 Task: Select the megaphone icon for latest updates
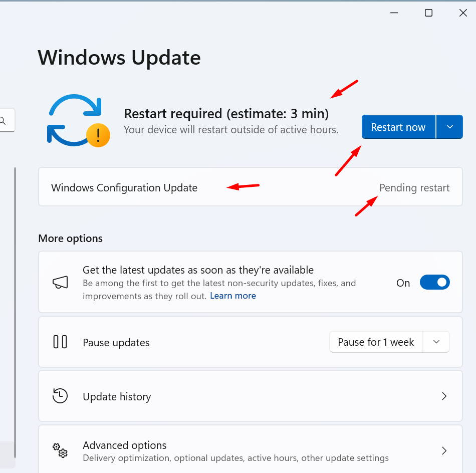[60, 282]
